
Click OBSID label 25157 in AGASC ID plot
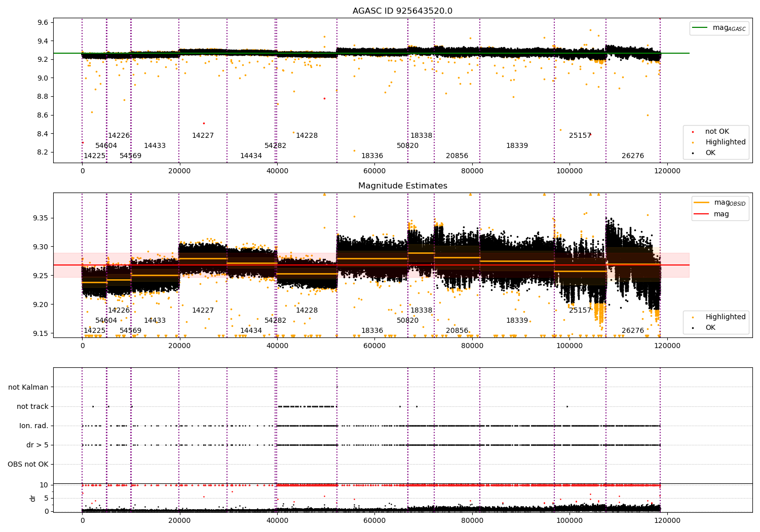click(580, 136)
